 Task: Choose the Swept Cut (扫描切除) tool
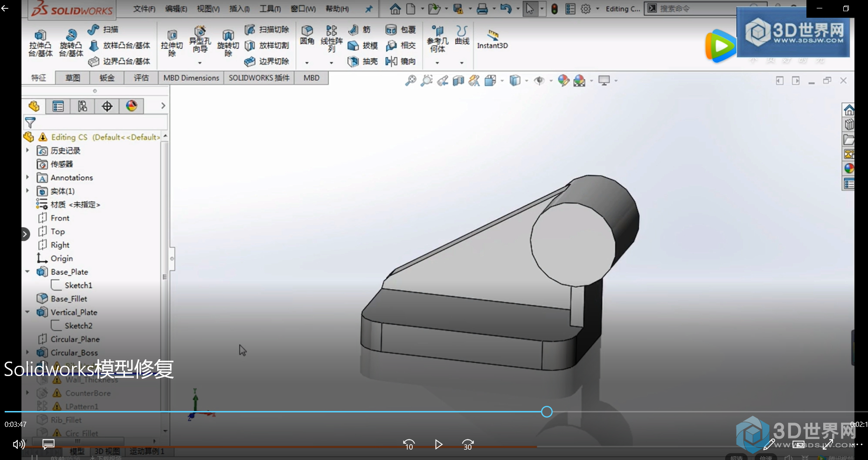pos(267,29)
